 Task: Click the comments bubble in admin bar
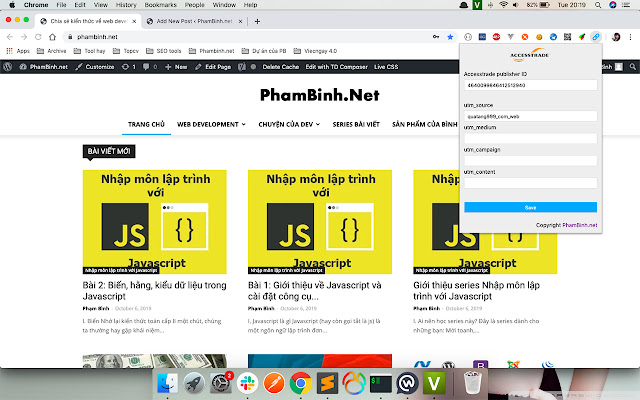point(149,67)
